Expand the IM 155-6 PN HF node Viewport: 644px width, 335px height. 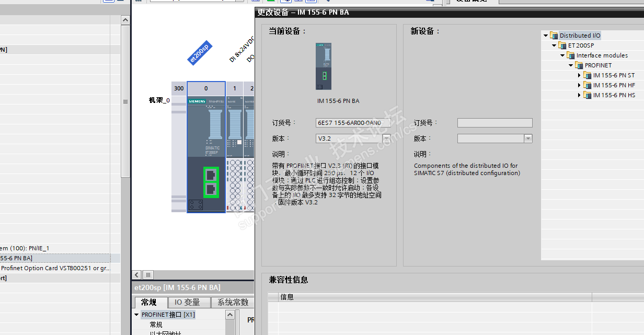pyautogui.click(x=579, y=85)
